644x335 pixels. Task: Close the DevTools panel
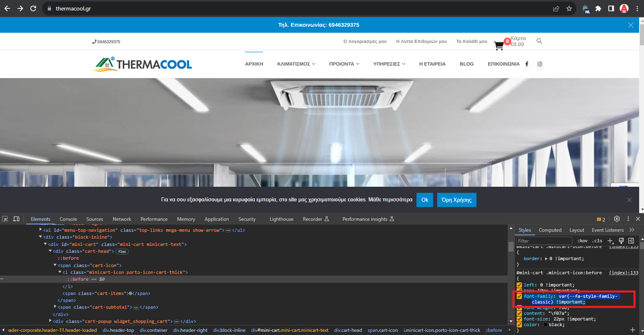click(638, 219)
